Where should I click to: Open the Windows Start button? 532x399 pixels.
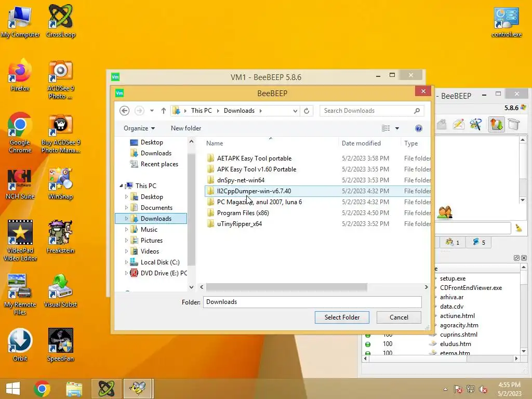tap(13, 389)
